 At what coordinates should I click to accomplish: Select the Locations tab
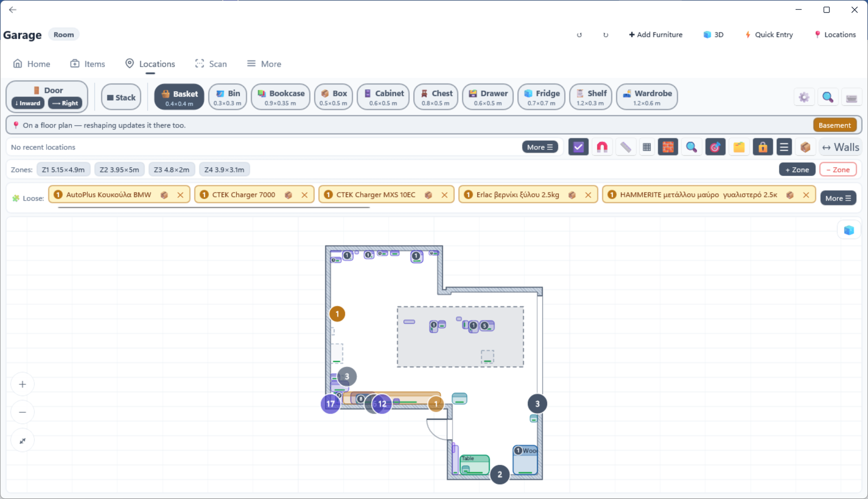[x=150, y=64]
